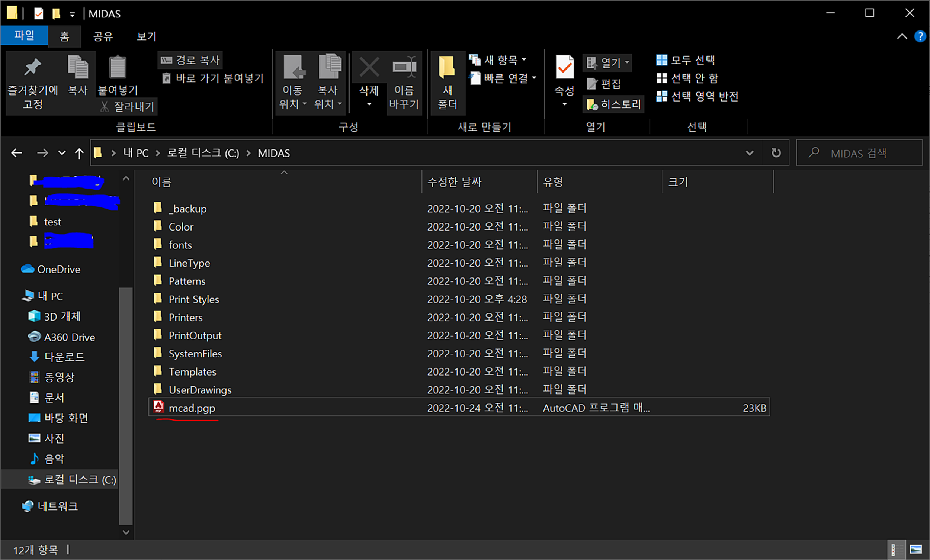Open New item (새 항목) dropdown
Viewport: 930px width, 560px height.
[497, 59]
